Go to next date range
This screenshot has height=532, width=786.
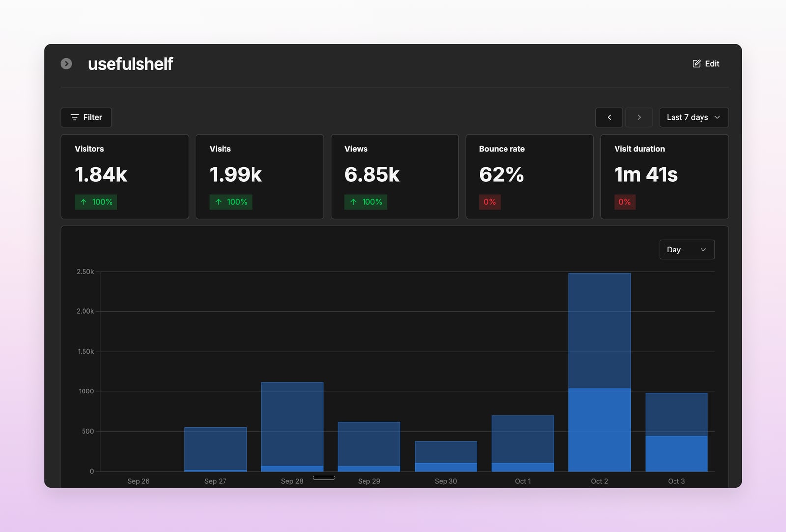point(639,117)
